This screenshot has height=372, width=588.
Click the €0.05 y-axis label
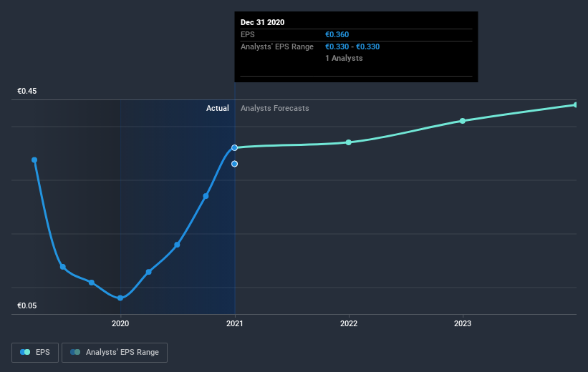click(27, 306)
